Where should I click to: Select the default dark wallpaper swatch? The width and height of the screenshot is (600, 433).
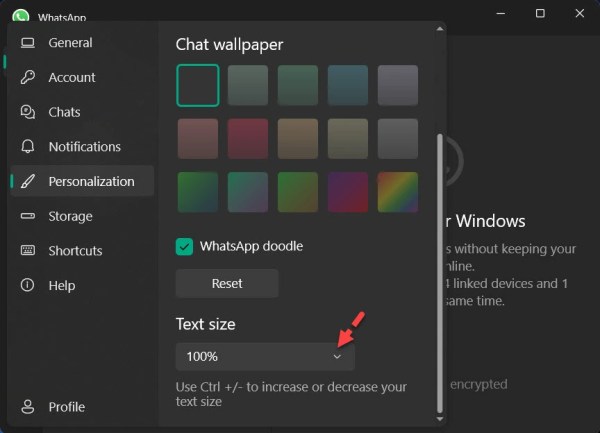(x=198, y=85)
